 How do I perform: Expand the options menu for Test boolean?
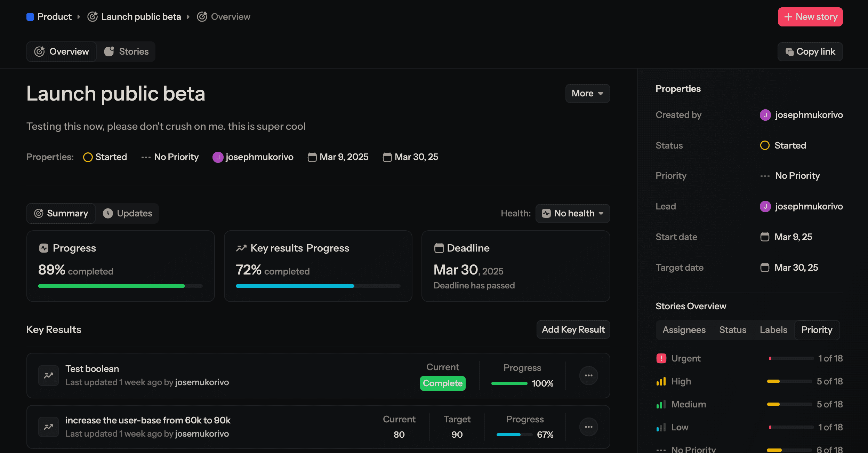click(x=588, y=375)
